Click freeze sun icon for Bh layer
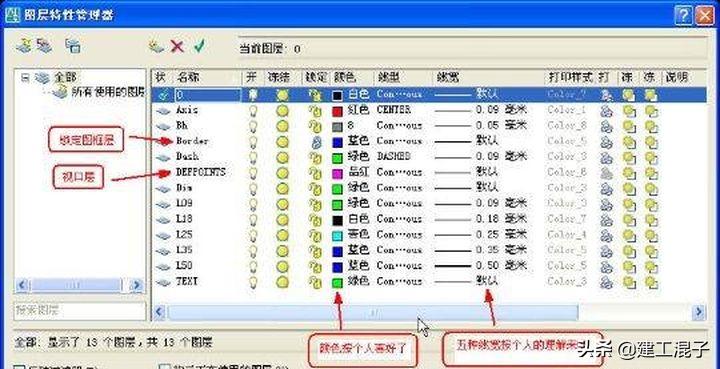The image size is (720, 369). click(283, 126)
